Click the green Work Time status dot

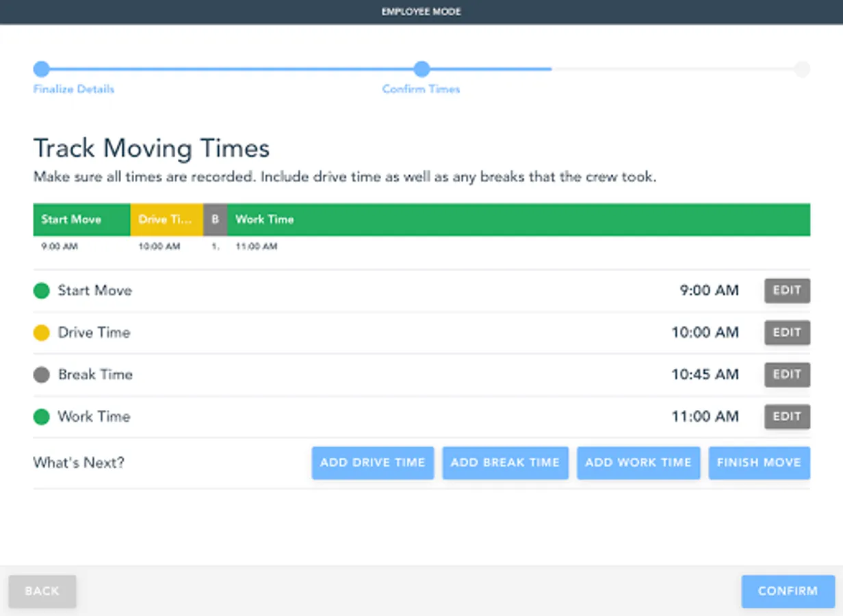pyautogui.click(x=41, y=417)
